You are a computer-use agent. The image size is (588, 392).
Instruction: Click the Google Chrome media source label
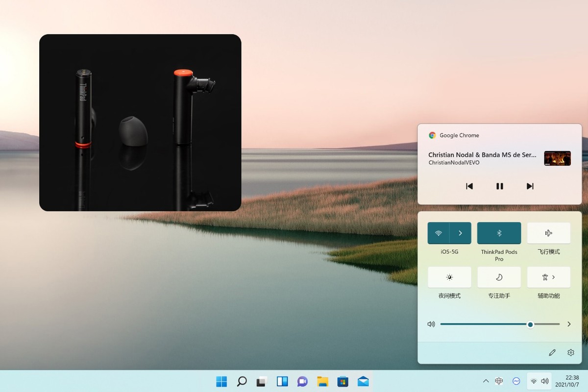click(x=459, y=135)
